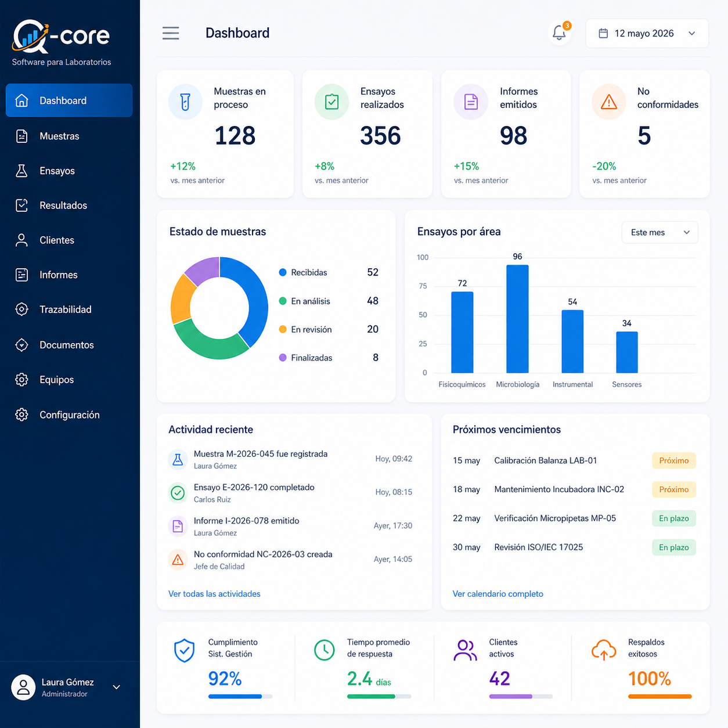Screen dimensions: 728x728
Task: Open the 12 mayo 2026 date dropdown
Action: pos(647,33)
